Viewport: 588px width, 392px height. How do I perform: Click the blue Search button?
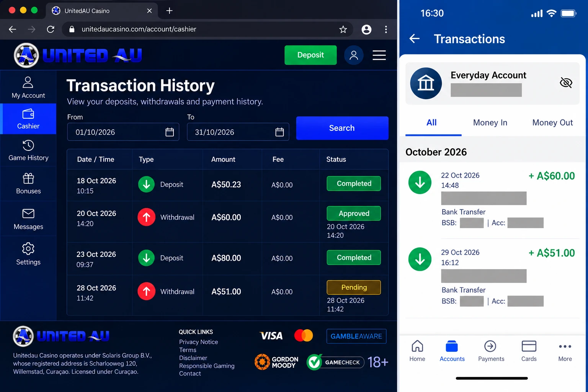(342, 128)
